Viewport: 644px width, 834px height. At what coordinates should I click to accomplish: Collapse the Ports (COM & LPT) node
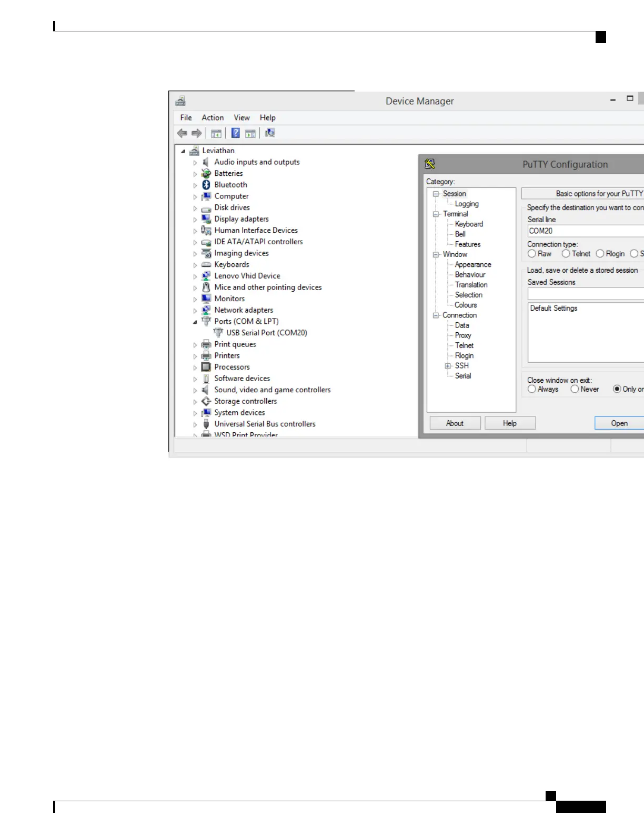click(x=195, y=322)
